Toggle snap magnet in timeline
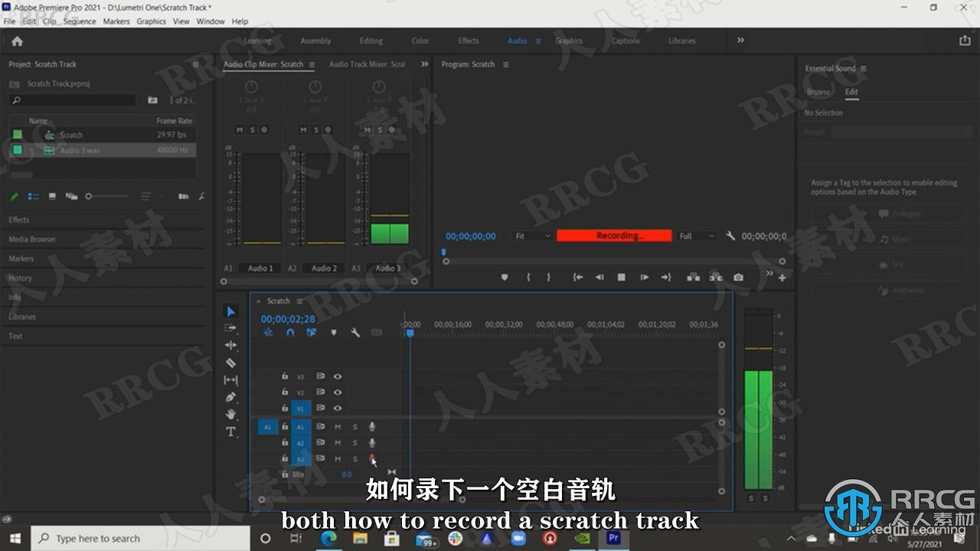This screenshot has width=980, height=551. 290,333
